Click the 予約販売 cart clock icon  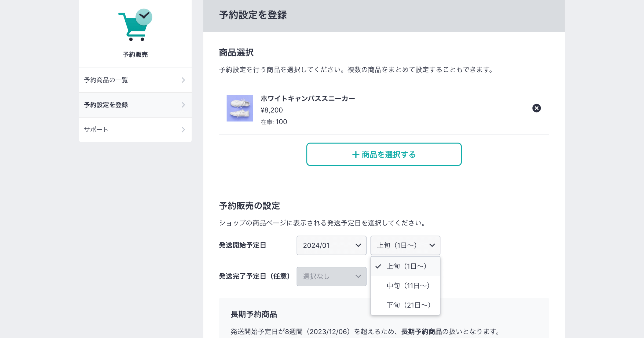coord(135,25)
